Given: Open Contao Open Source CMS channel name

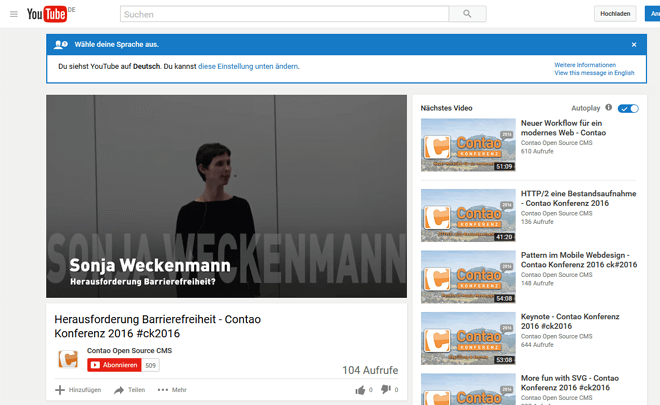Looking at the screenshot, I should click(129, 351).
